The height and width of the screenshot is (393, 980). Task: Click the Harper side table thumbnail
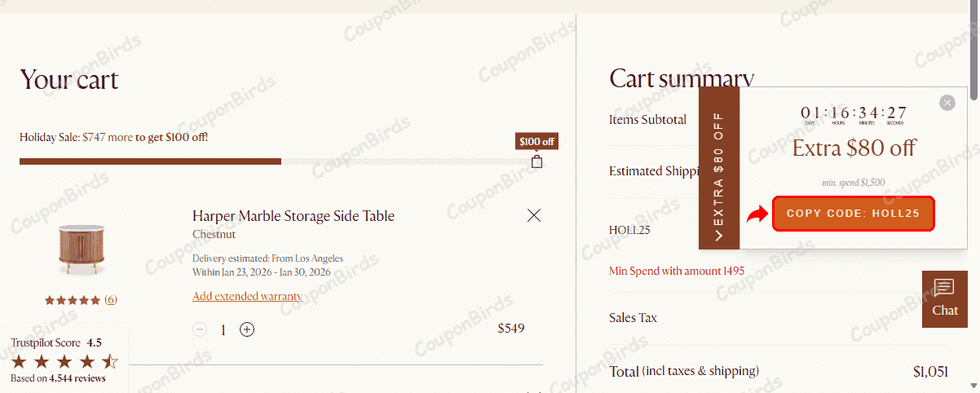[x=81, y=250]
